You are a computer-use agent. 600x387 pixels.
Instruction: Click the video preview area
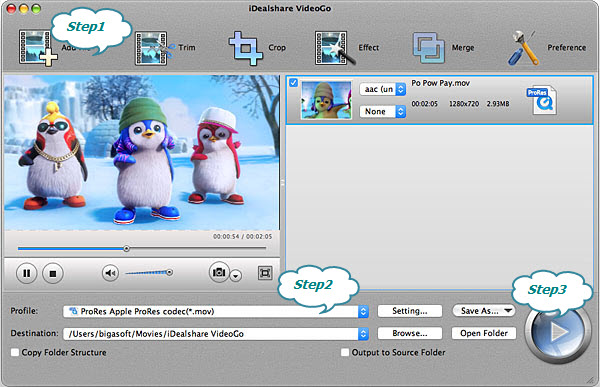click(142, 153)
